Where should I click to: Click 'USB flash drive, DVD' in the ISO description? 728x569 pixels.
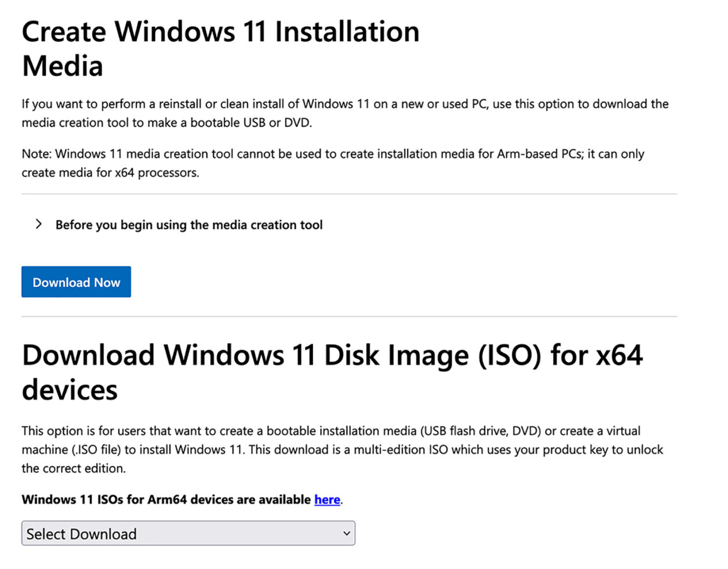pyautogui.click(x=481, y=431)
